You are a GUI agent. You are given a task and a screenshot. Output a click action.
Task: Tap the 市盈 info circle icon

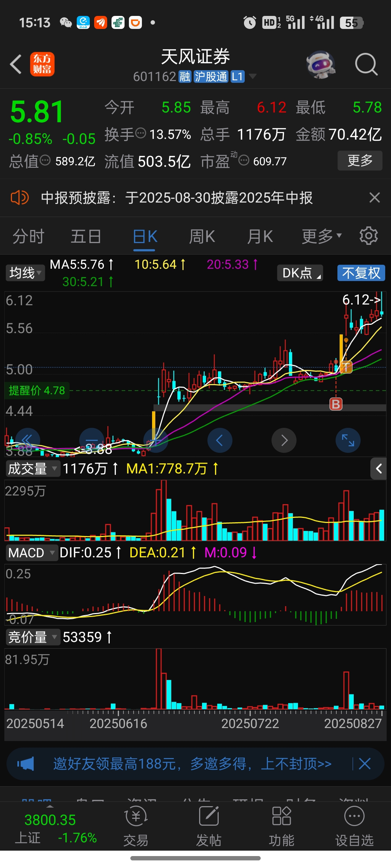[x=244, y=160]
